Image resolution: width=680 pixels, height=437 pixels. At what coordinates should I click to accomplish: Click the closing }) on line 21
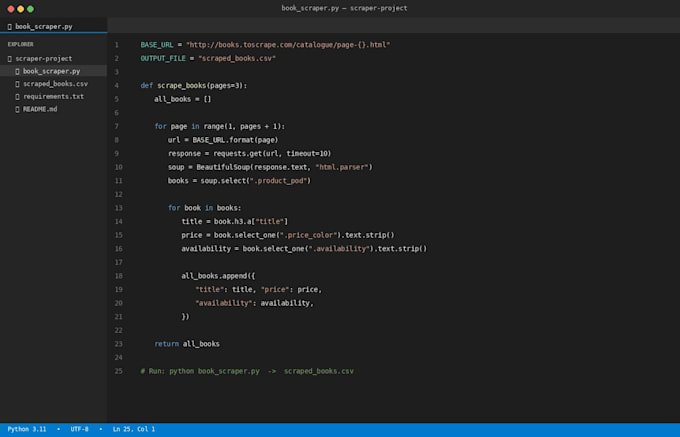coord(185,316)
